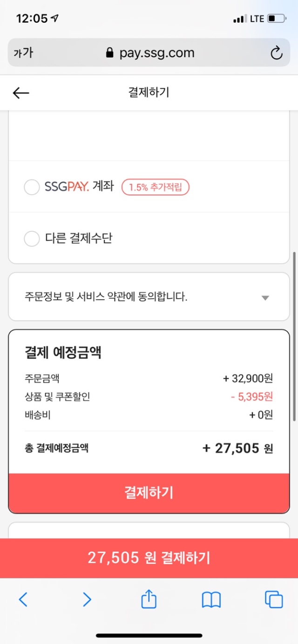298x644 pixels.
Task: Go back with Safari's left chevron
Action: pyautogui.click(x=23, y=599)
